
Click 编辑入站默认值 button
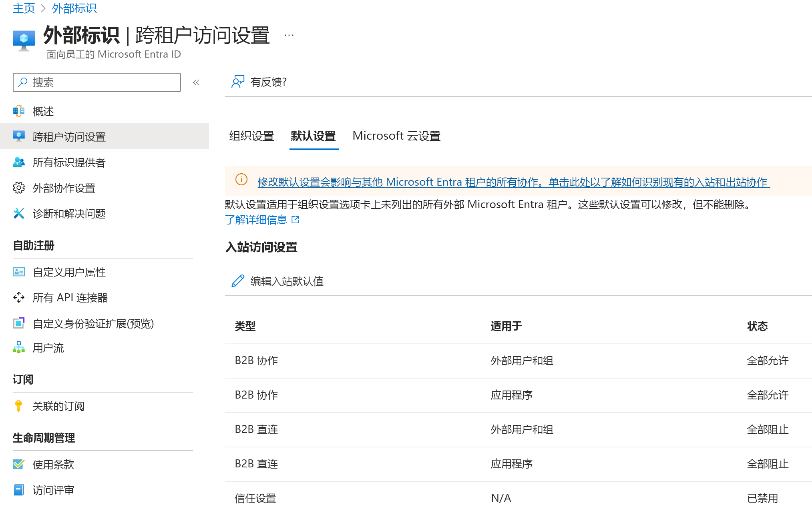(277, 281)
